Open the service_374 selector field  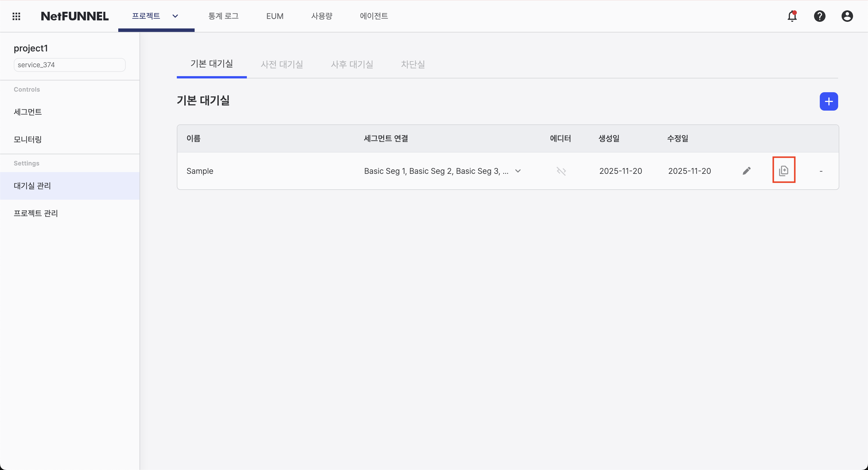(69, 65)
